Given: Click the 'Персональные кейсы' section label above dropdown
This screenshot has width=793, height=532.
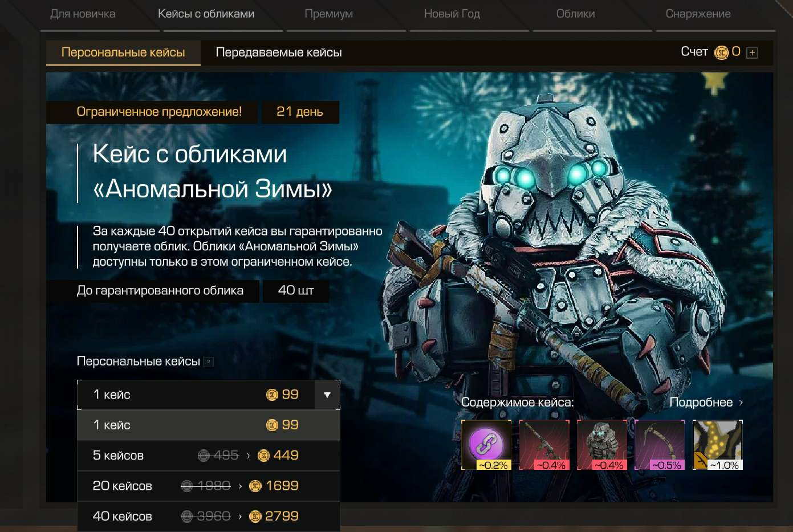Looking at the screenshot, I should click(139, 362).
